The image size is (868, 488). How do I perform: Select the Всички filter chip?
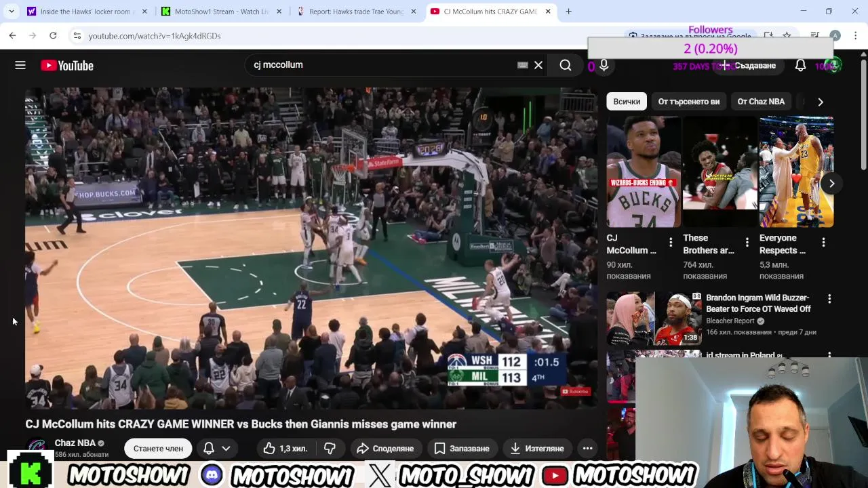tap(627, 102)
